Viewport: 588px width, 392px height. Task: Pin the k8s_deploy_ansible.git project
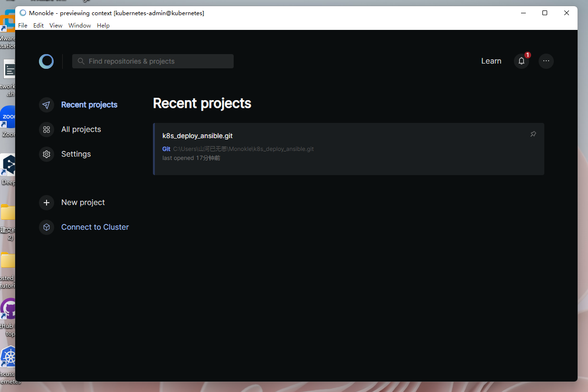click(533, 134)
